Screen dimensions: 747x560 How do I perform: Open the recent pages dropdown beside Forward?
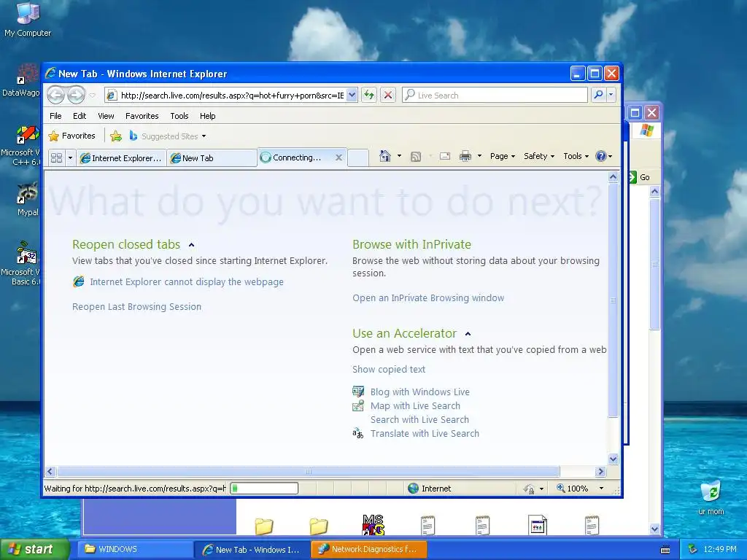tap(93, 96)
